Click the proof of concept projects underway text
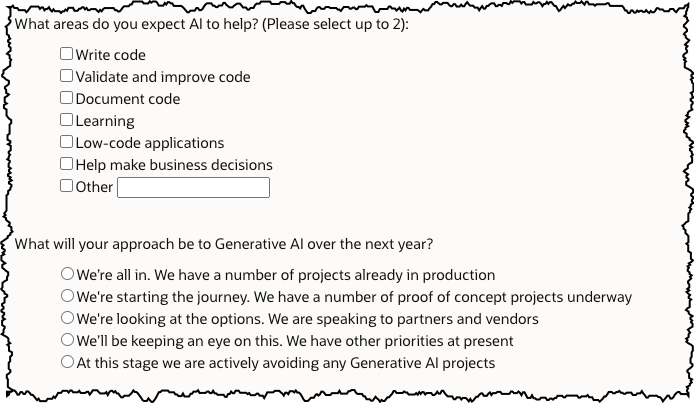This screenshot has width=694, height=403. coord(514,297)
